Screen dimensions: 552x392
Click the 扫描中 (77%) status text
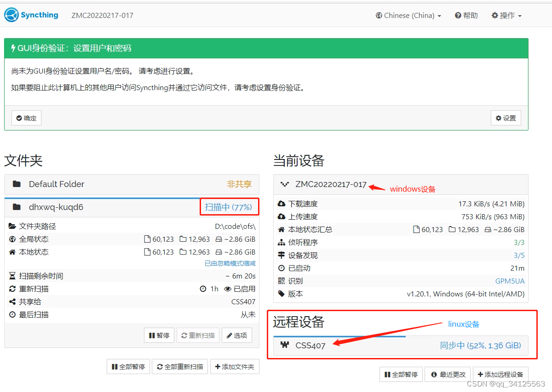click(229, 207)
